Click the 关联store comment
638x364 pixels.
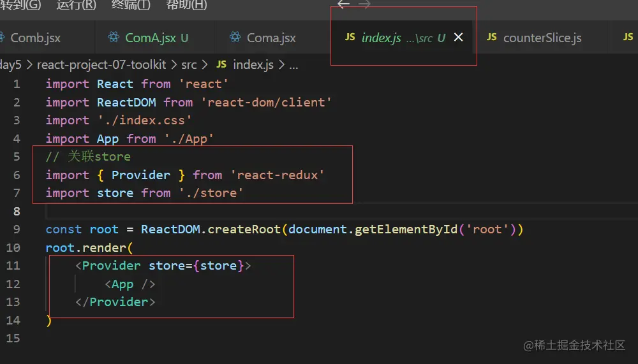click(x=88, y=157)
